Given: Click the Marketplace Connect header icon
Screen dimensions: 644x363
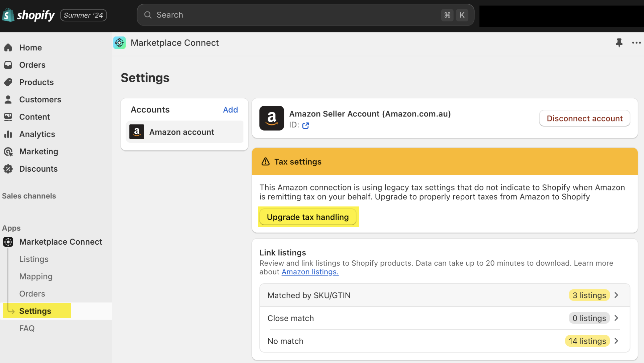Looking at the screenshot, I should tap(120, 43).
